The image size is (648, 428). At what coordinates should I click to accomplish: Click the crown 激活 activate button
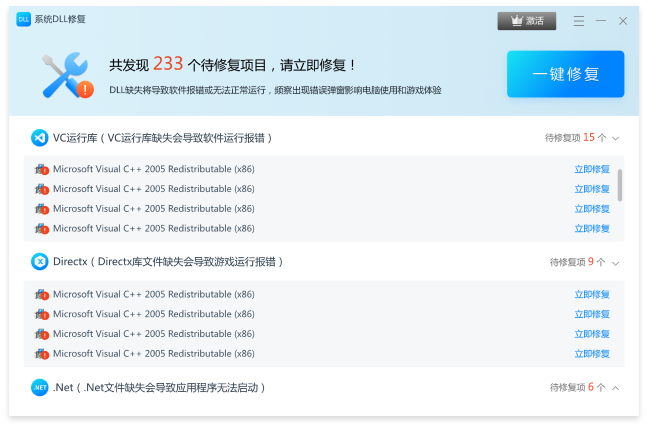[x=526, y=21]
